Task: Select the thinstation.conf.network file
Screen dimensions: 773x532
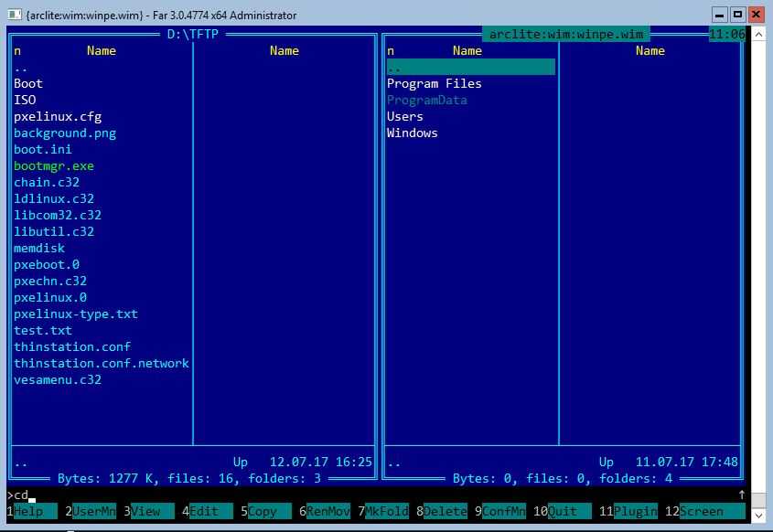Action: [102, 363]
